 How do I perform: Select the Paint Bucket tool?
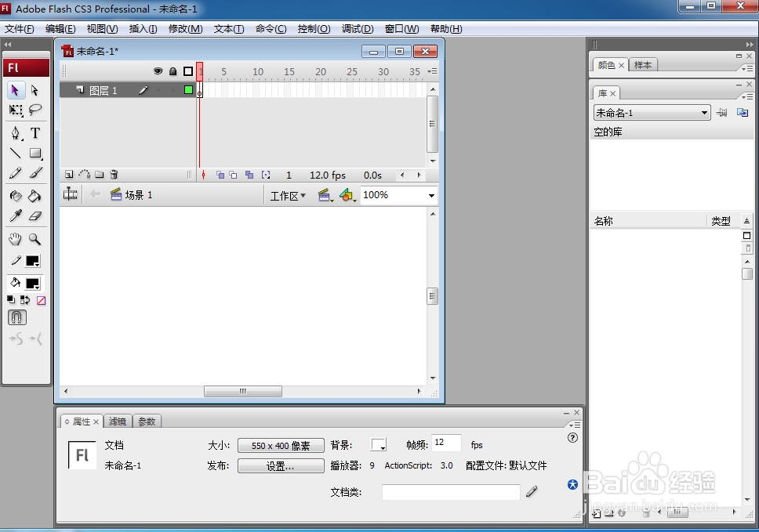34,196
